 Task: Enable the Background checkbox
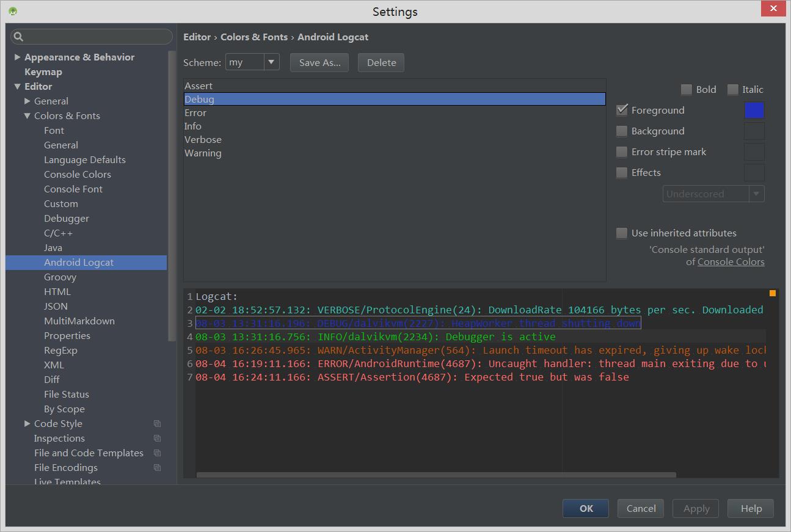coord(622,131)
